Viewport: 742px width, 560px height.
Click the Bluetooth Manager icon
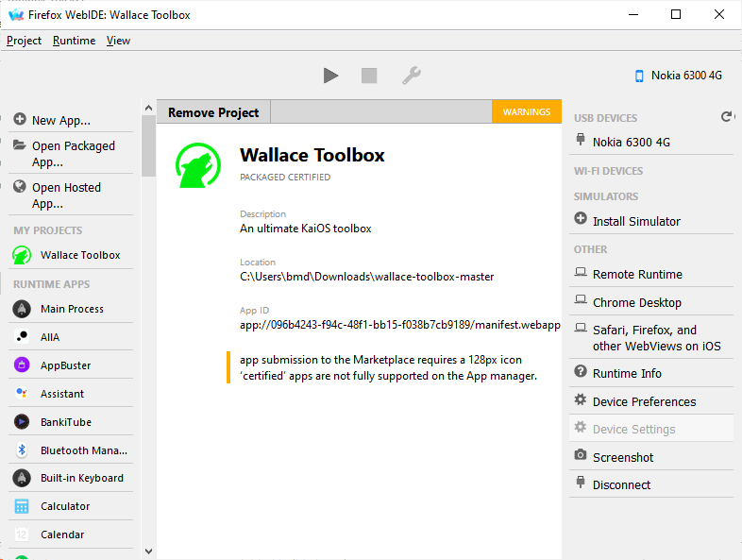(x=22, y=450)
